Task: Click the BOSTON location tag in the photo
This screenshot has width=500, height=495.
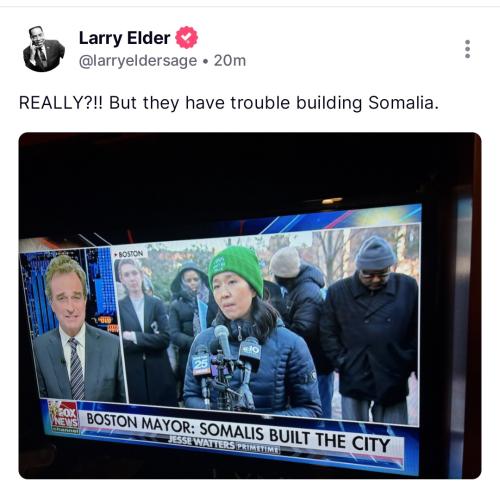Action: coord(128,254)
